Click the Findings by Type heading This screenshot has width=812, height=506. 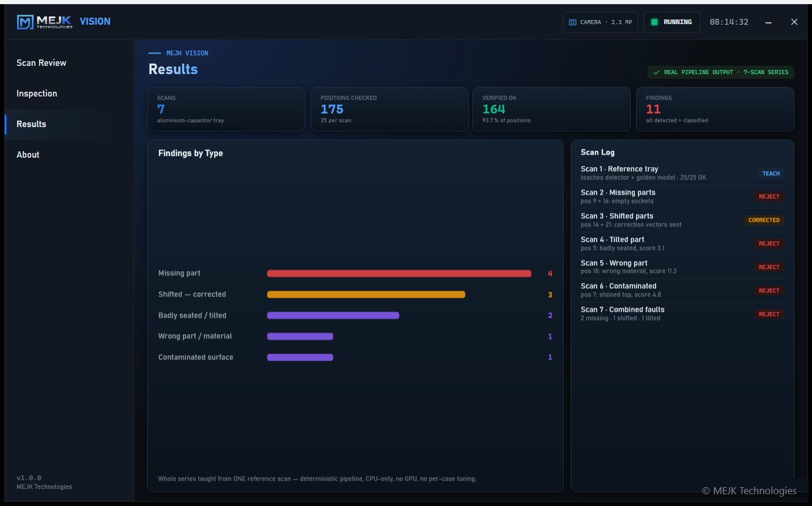191,154
